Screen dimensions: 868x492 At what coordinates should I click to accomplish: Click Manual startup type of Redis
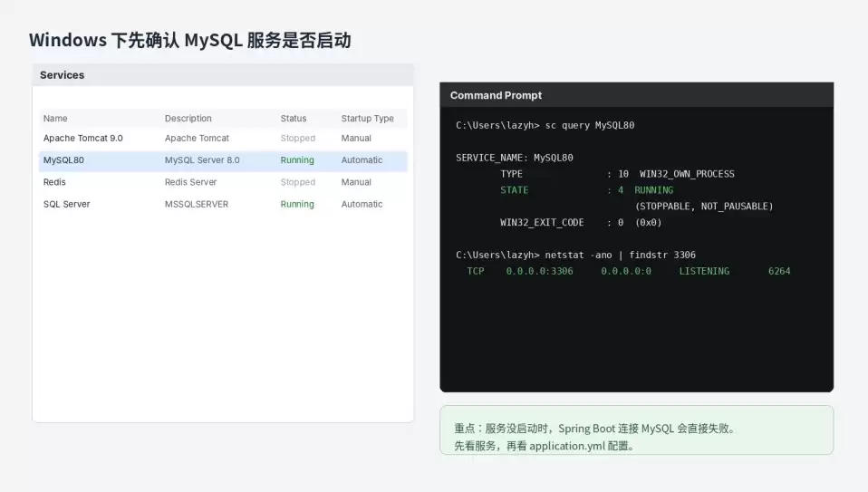356,182
